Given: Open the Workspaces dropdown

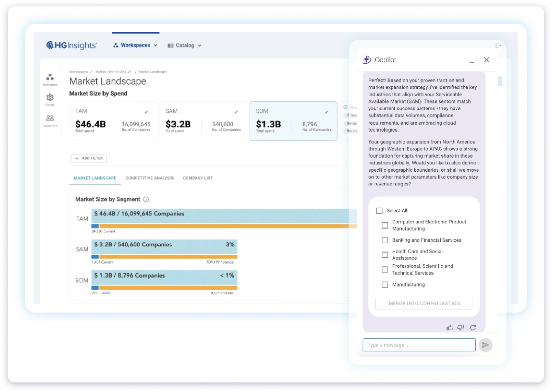Looking at the screenshot, I should click(x=135, y=45).
